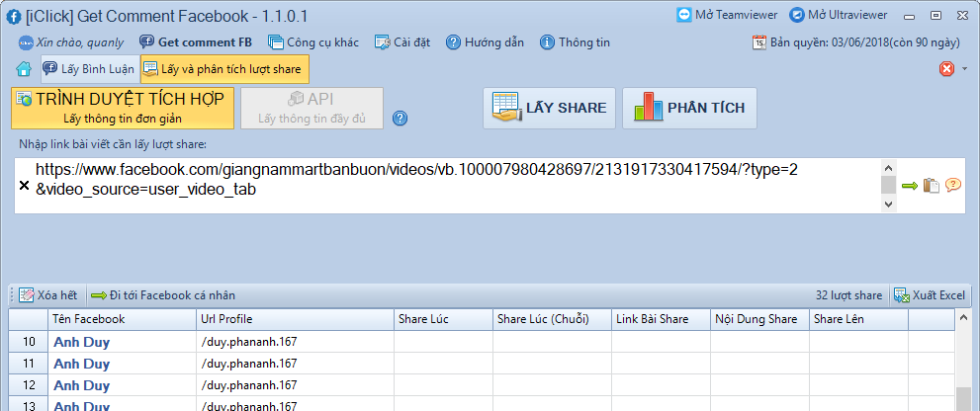Viewport: 980px width, 411px height.
Task: Click the Ultraviewer logo icon
Action: pos(796,15)
